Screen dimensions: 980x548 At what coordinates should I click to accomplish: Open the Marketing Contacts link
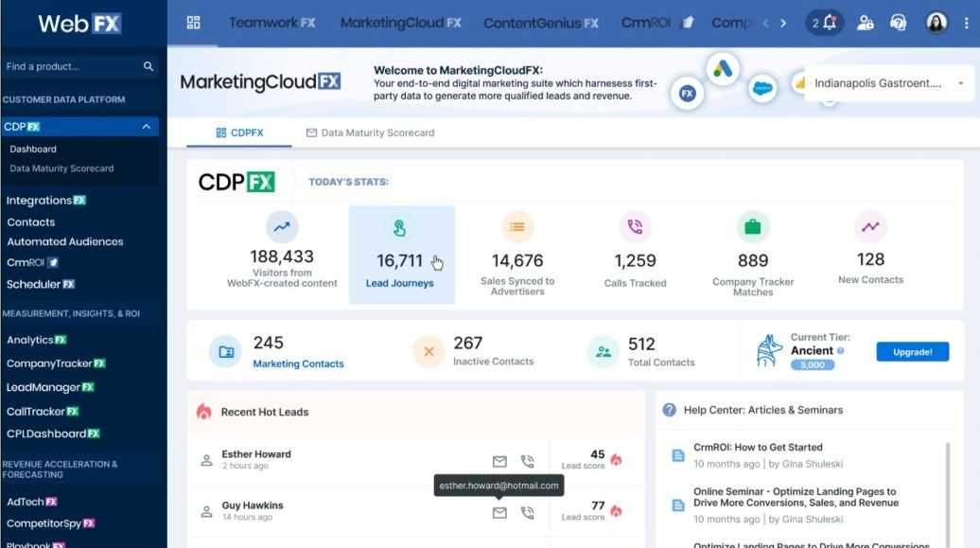[x=298, y=363]
